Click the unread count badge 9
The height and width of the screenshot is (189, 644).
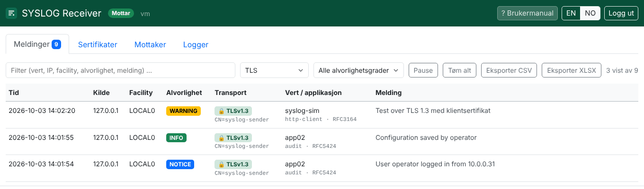[x=56, y=44]
